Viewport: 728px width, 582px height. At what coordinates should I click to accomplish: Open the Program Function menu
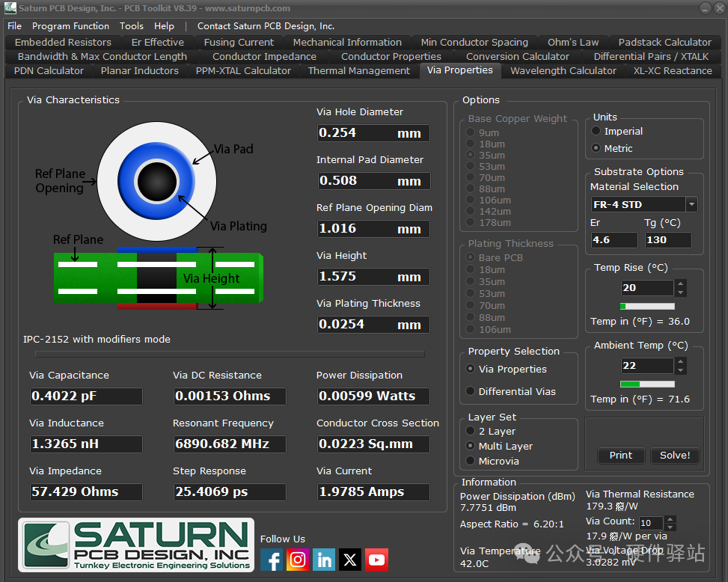click(70, 26)
